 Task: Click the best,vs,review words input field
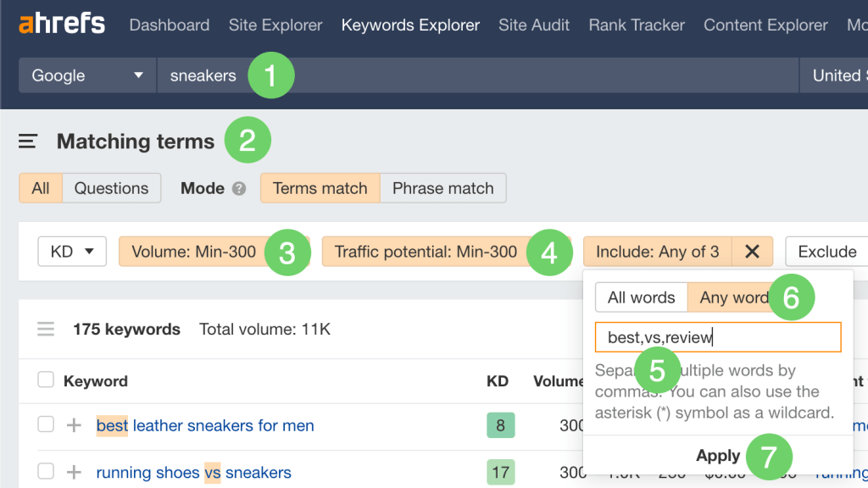(x=717, y=336)
